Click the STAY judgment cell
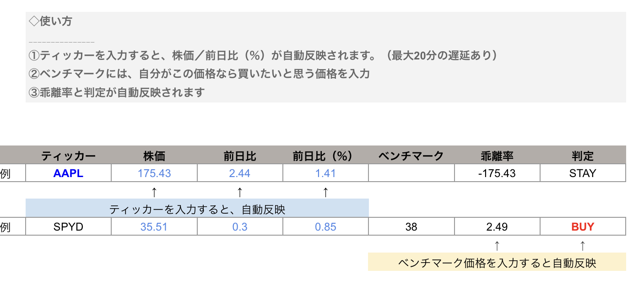644x307 pixels. pos(583,173)
